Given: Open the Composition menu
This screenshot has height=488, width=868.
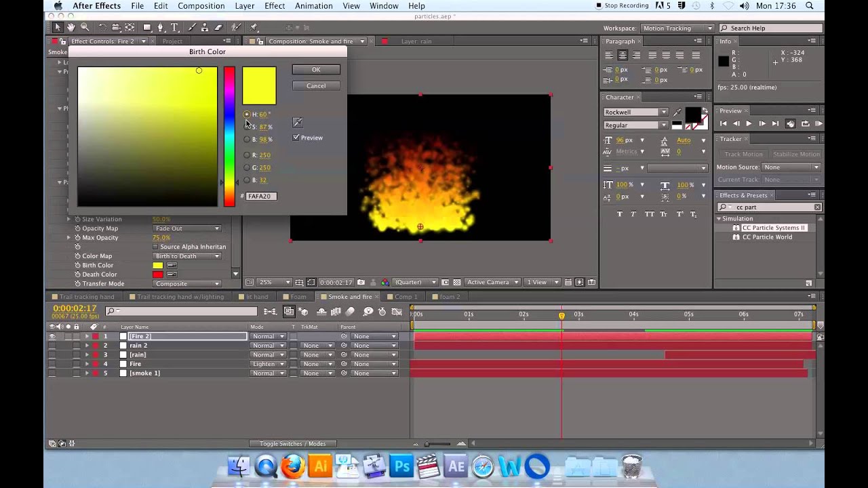Looking at the screenshot, I should (201, 6).
